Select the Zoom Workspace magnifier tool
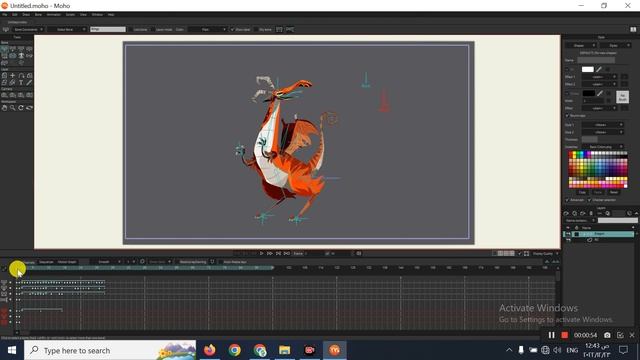 (x=13, y=108)
